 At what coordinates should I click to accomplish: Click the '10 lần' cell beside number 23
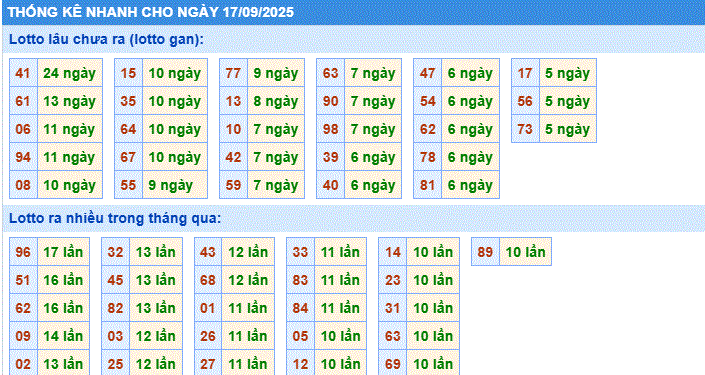[x=433, y=280]
